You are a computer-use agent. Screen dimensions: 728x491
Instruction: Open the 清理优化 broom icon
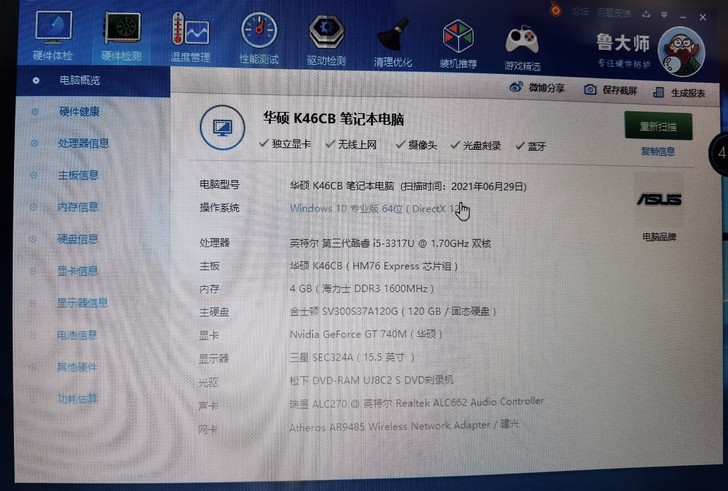point(392,34)
